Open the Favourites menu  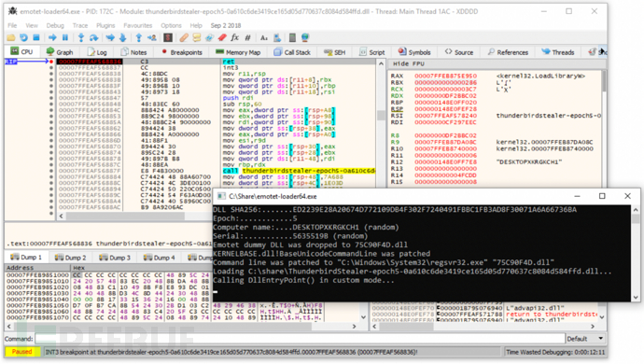click(x=137, y=25)
